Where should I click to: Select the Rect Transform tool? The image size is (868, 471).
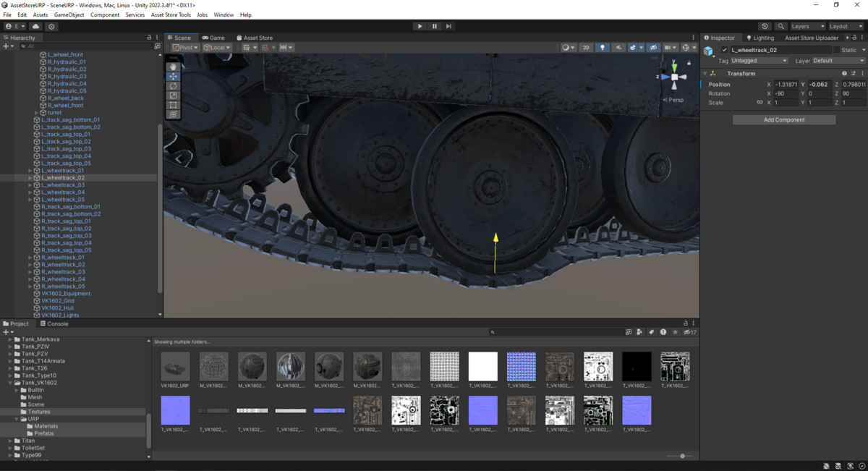173,104
